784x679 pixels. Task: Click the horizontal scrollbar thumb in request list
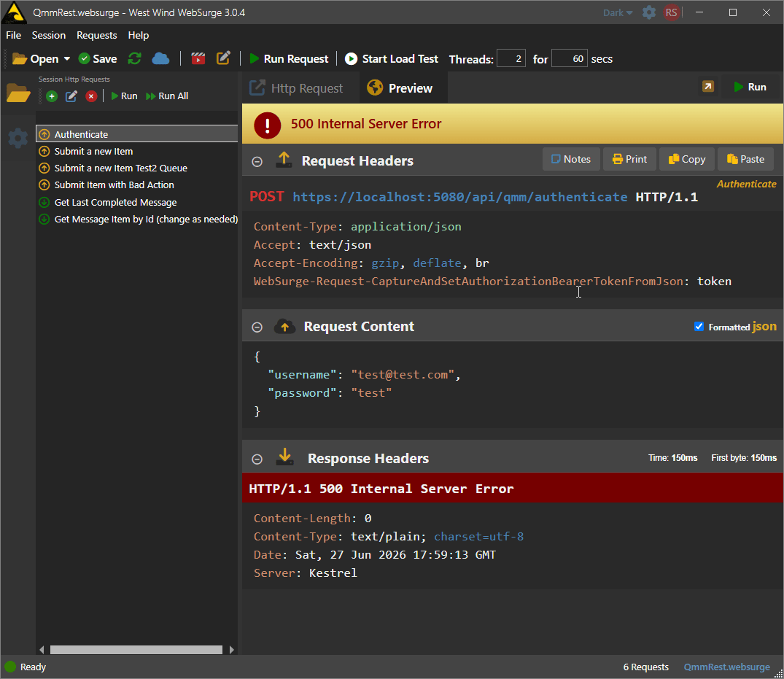[x=136, y=650]
